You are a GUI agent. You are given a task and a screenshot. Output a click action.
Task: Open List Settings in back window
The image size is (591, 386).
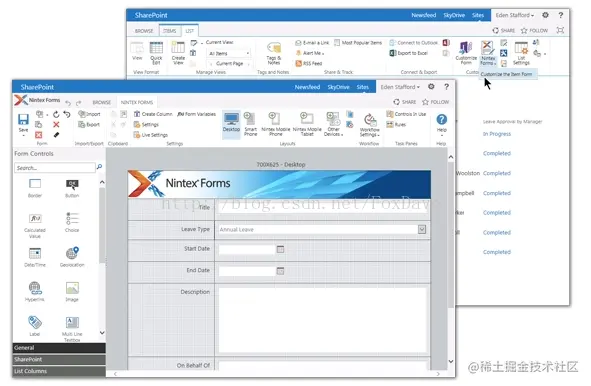[521, 53]
